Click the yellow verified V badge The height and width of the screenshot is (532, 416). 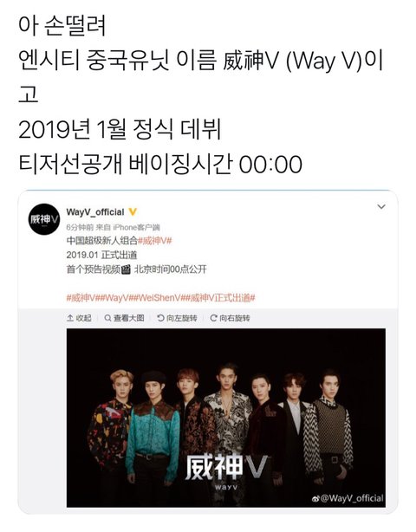pos(133,212)
